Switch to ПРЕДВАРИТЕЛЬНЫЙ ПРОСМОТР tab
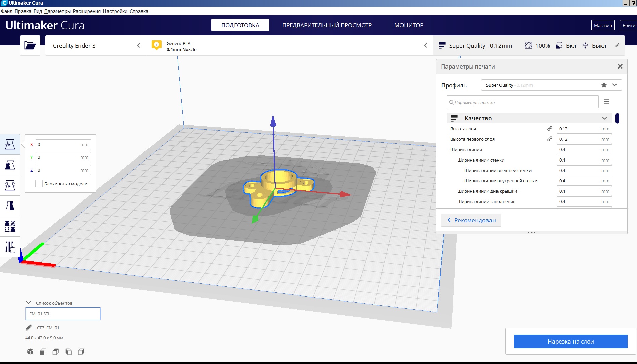The width and height of the screenshot is (637, 364). pos(327,25)
